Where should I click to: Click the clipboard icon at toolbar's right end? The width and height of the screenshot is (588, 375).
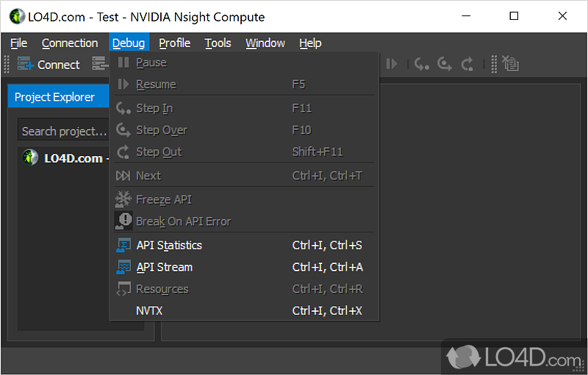[511, 64]
